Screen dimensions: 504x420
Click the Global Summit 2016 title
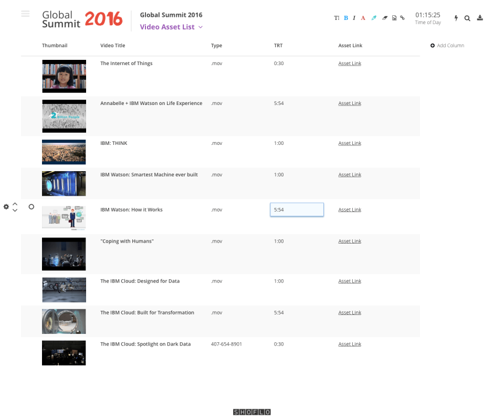point(171,14)
